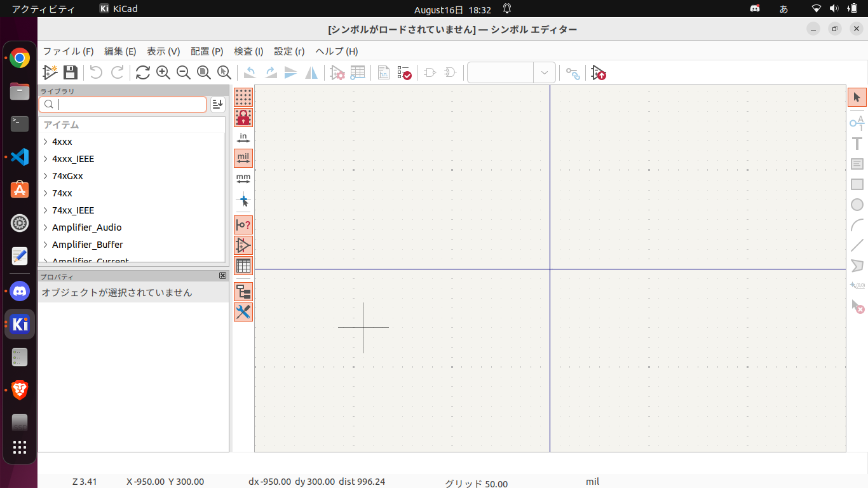
Task: Click the zoom in magnifier icon
Action: click(x=163, y=72)
